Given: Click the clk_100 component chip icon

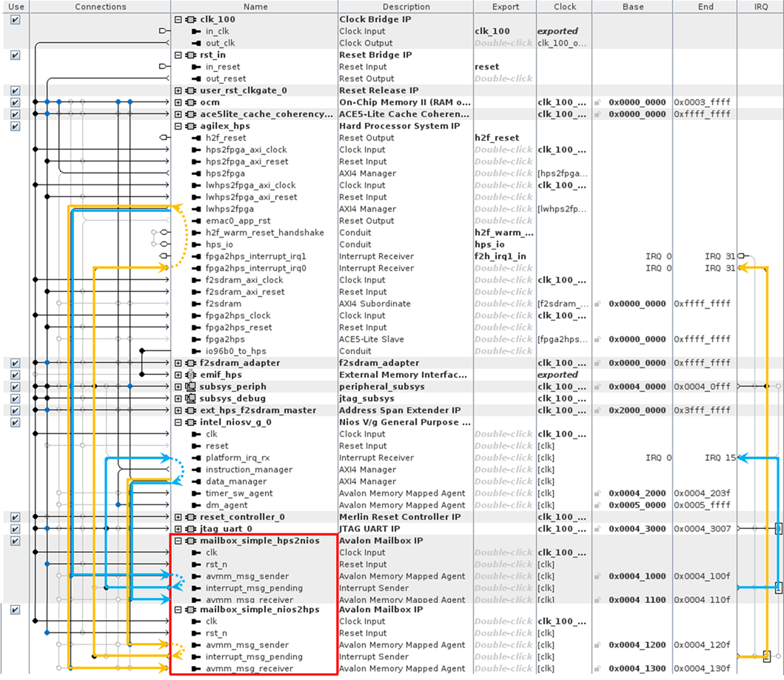Looking at the screenshot, I should coord(190,19).
